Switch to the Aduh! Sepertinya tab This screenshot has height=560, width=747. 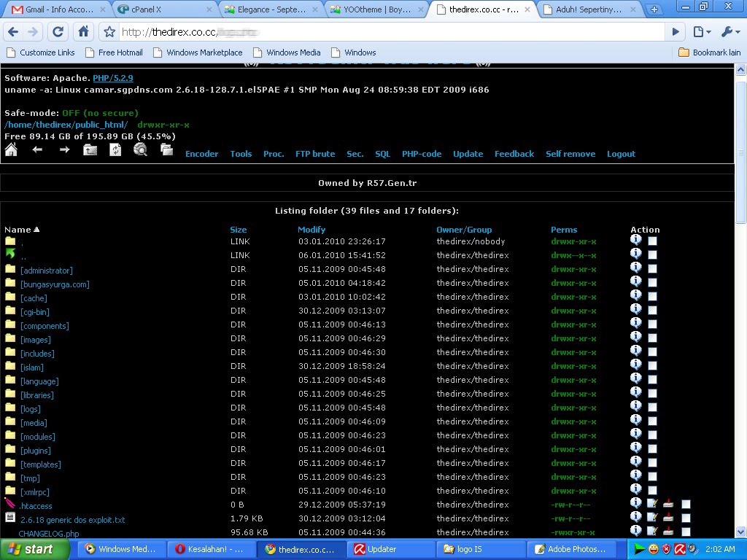(x=589, y=9)
